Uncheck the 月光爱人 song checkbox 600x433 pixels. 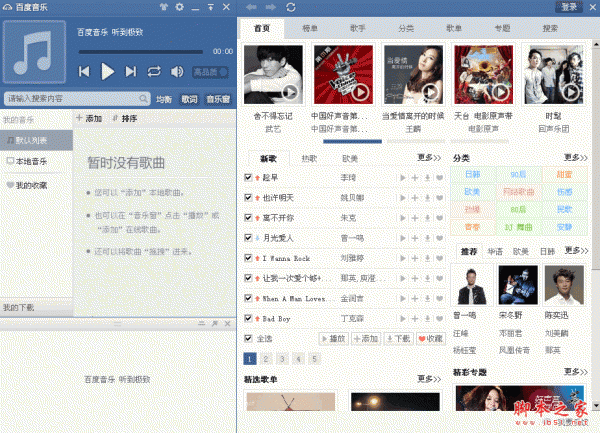tap(248, 238)
